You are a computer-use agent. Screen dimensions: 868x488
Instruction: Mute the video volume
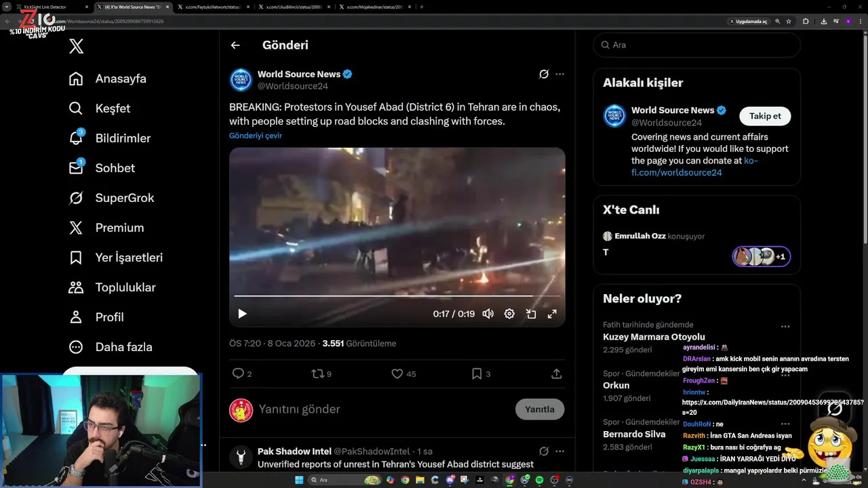(x=488, y=314)
